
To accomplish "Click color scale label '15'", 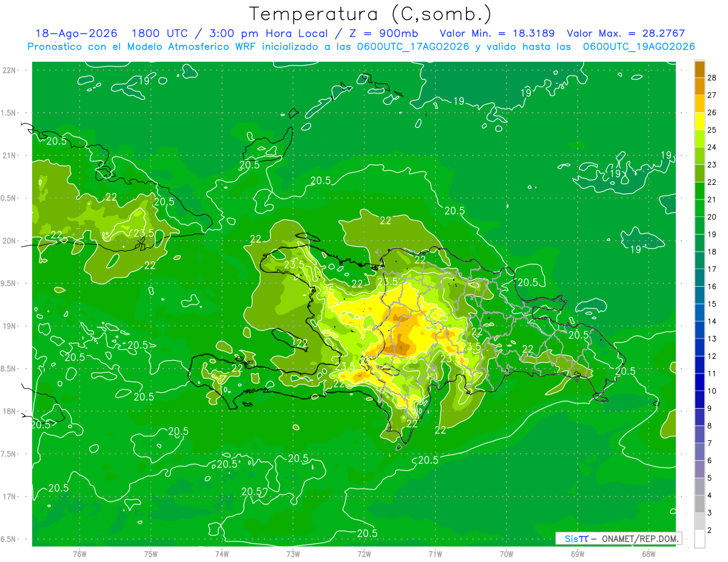I will (x=712, y=304).
